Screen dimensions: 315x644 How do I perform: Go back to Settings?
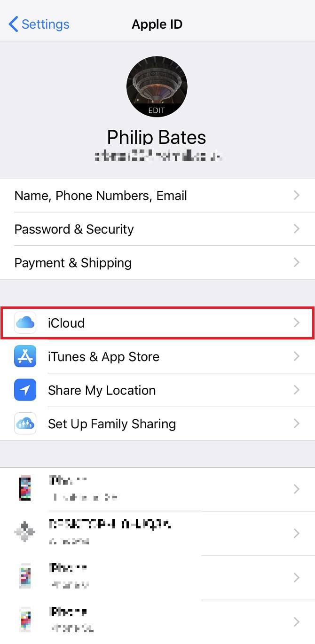[x=39, y=24]
